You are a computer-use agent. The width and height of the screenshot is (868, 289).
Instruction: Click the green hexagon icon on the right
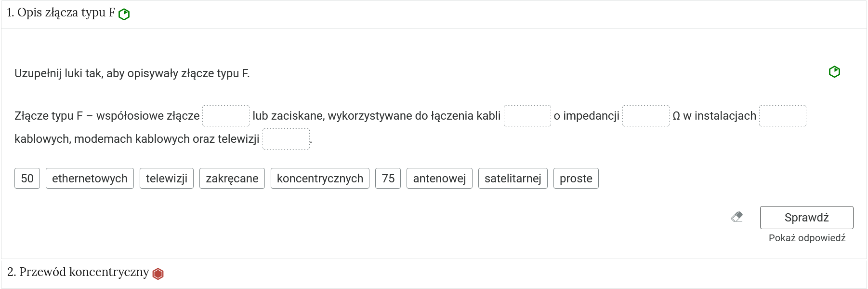pyautogui.click(x=834, y=71)
